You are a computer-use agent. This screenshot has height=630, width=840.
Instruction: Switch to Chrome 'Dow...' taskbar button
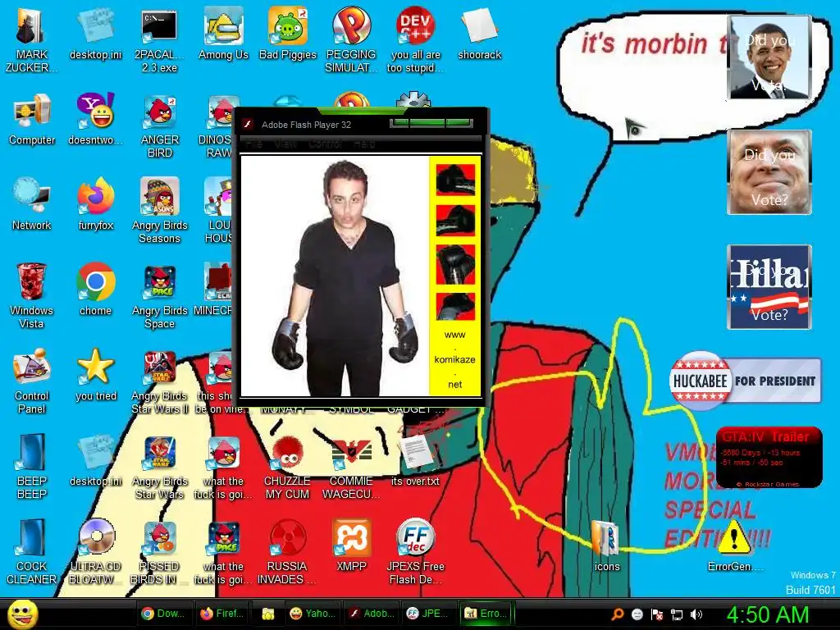click(x=164, y=614)
